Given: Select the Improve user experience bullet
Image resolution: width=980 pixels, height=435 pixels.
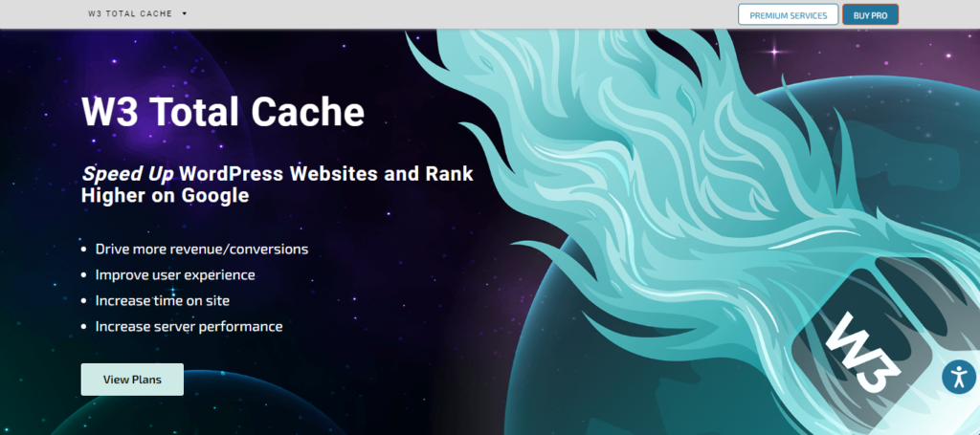Looking at the screenshot, I should [174, 274].
